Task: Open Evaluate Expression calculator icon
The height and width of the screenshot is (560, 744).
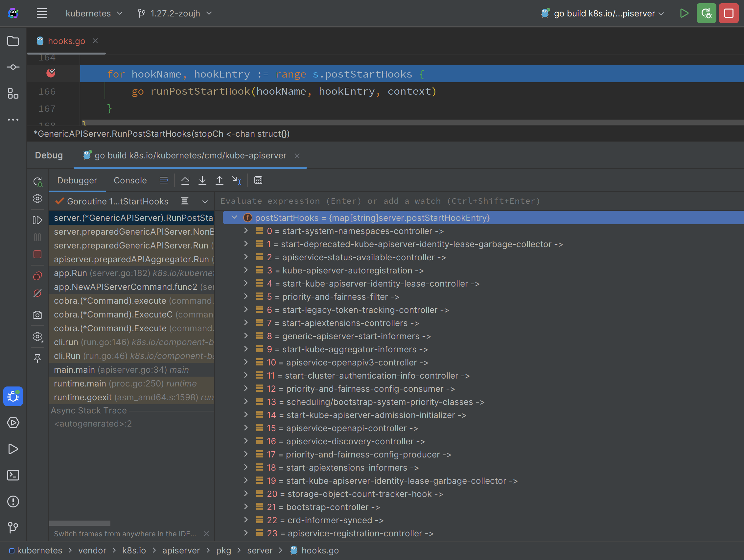Action: [x=258, y=180]
